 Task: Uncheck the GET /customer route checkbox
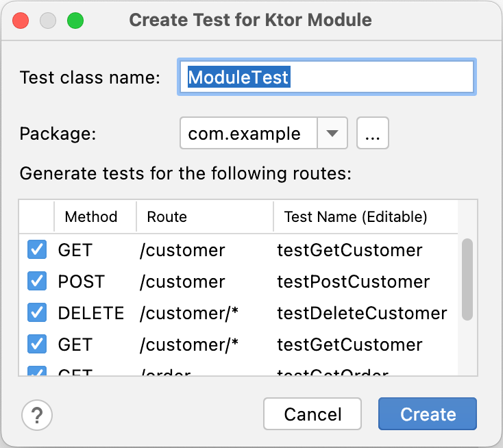36,250
